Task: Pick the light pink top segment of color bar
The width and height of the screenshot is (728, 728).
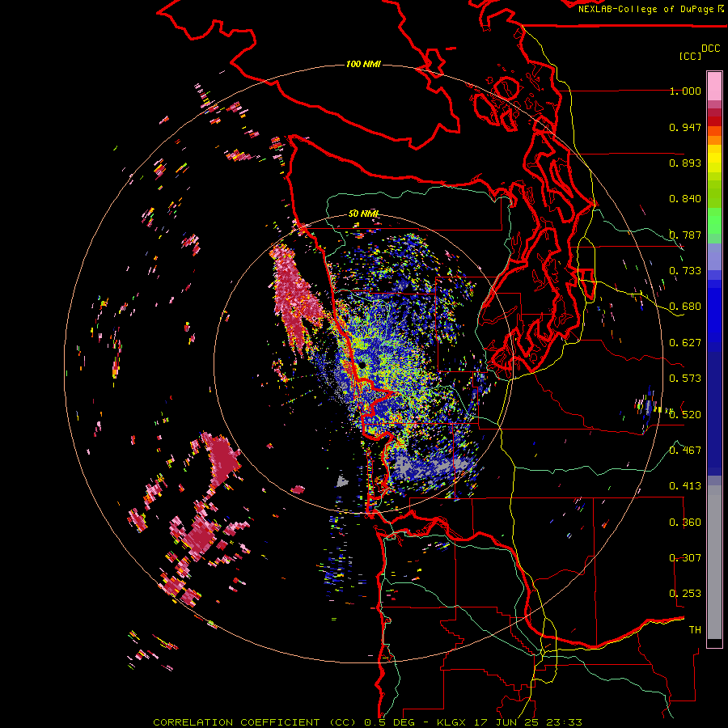Action: 714,86
